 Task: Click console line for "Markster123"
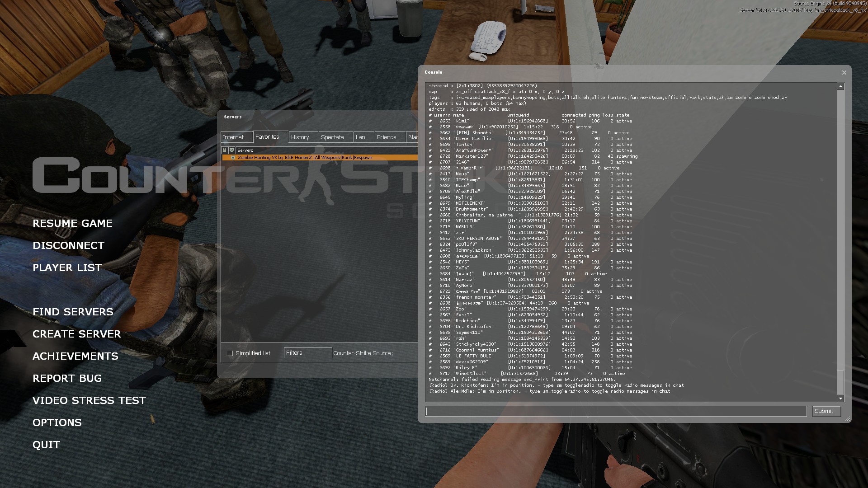point(533,156)
